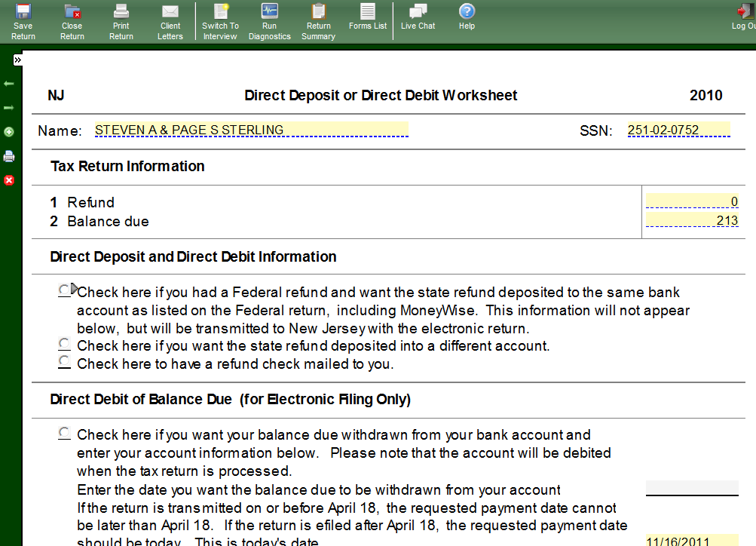Click the taxpayer Name field
This screenshot has height=546, width=756.
click(x=251, y=130)
